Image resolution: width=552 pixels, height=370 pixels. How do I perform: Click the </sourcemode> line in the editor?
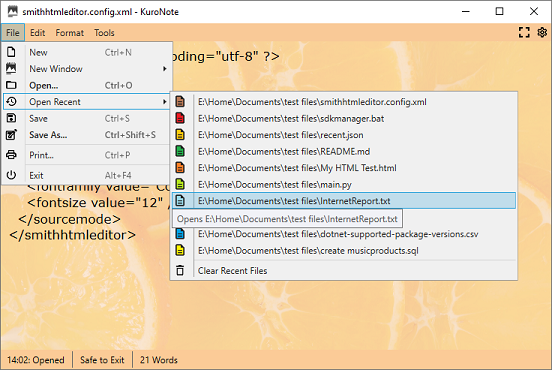pos(69,219)
